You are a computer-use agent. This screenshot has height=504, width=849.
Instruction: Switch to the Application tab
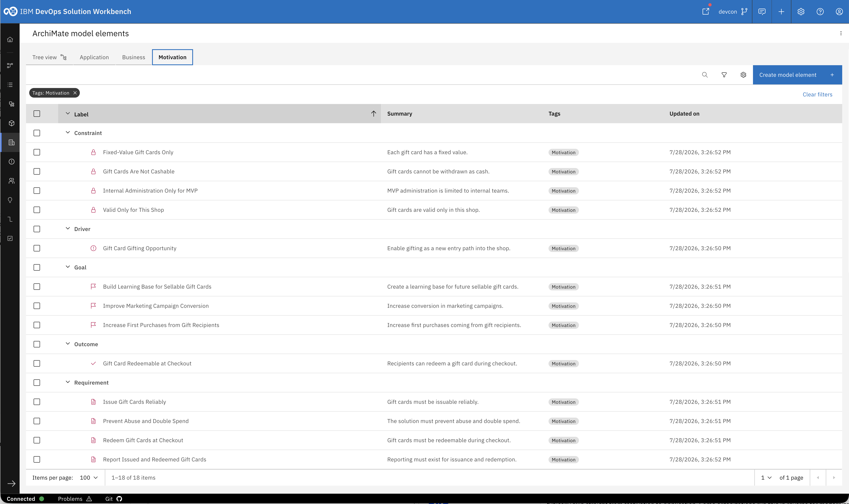coord(94,57)
